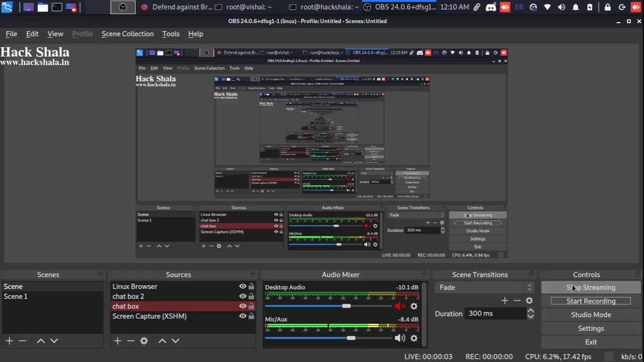This screenshot has height=362, width=644.
Task: Undock the Audio Mixer panel
Action: click(425, 275)
